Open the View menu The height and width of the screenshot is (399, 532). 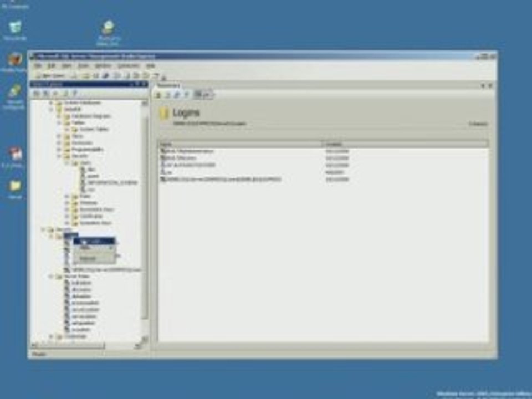point(66,65)
